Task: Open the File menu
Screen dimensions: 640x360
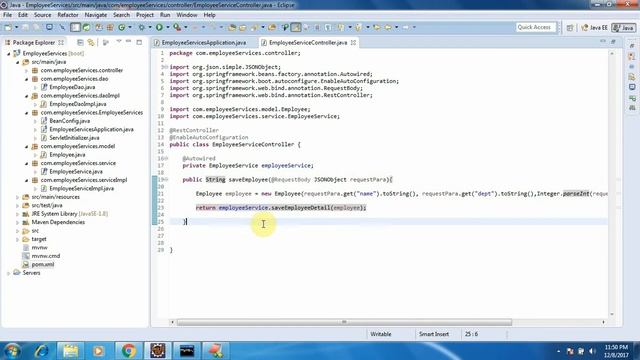Action: click(7, 15)
